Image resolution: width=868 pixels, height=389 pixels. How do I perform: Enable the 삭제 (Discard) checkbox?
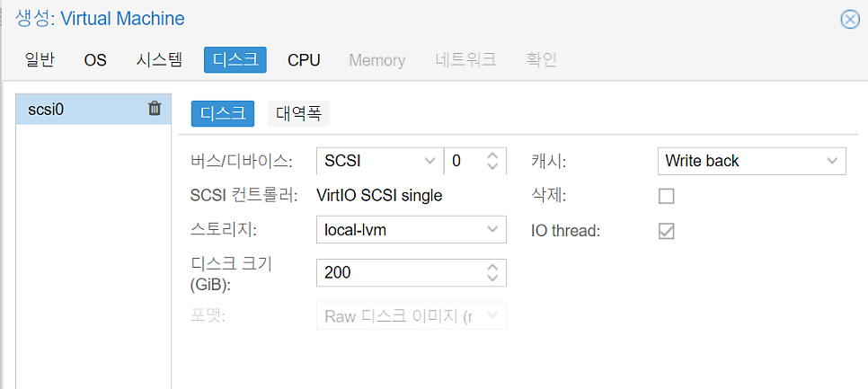pyautogui.click(x=666, y=196)
